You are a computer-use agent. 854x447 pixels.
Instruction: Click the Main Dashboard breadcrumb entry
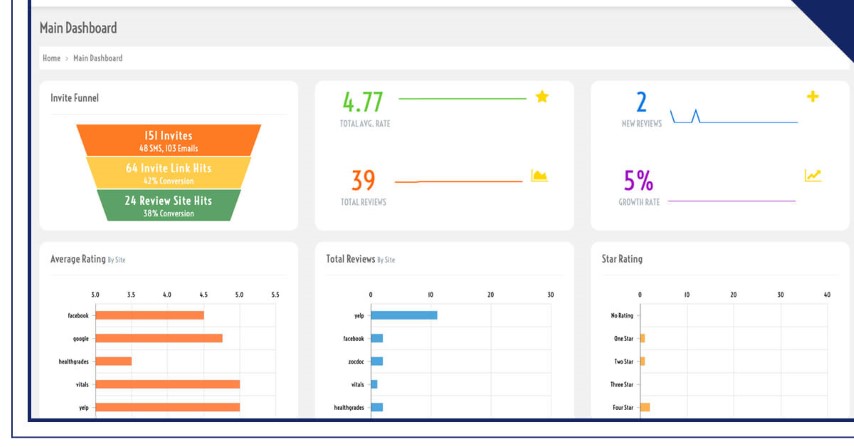click(98, 58)
